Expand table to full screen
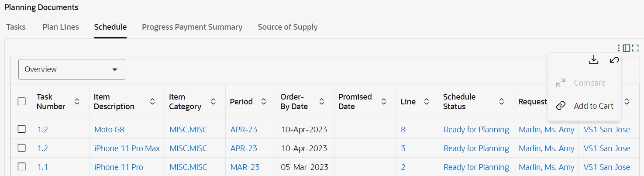The width and height of the screenshot is (644, 176). pos(635,48)
